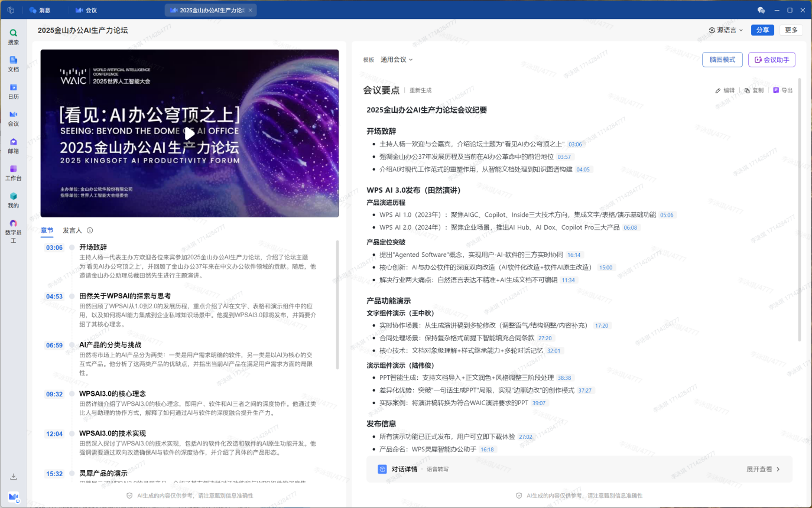
Task: Click the app logo icon in title bar
Action: click(11, 11)
